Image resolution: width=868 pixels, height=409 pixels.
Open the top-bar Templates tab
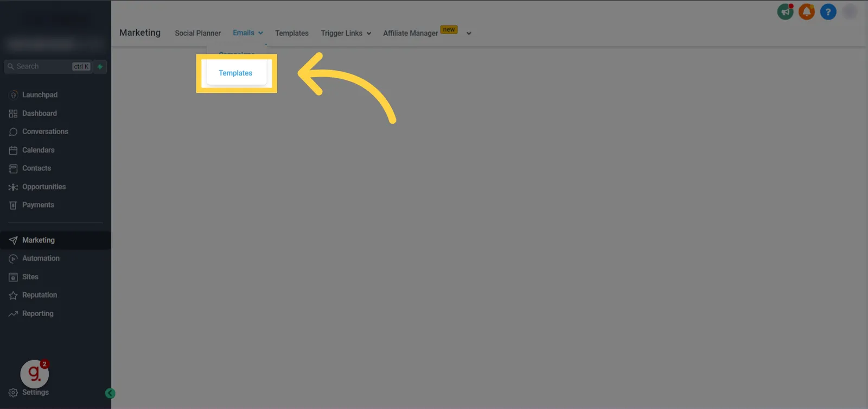pyautogui.click(x=292, y=33)
